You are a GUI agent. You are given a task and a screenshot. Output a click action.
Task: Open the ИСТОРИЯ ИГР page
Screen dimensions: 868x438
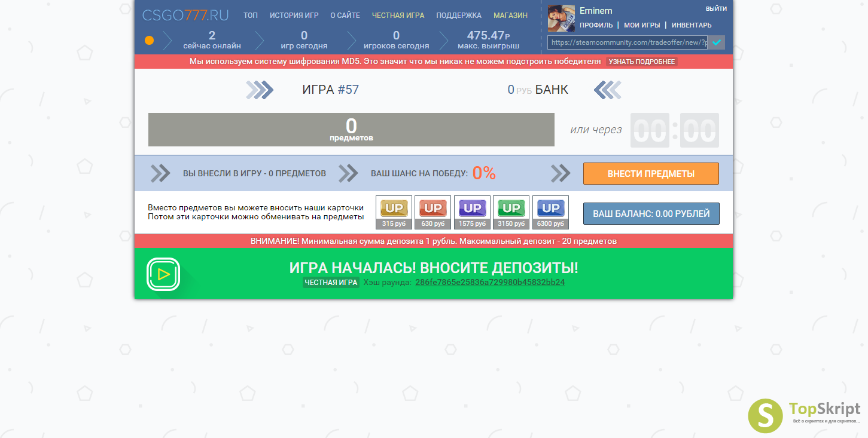tap(294, 16)
